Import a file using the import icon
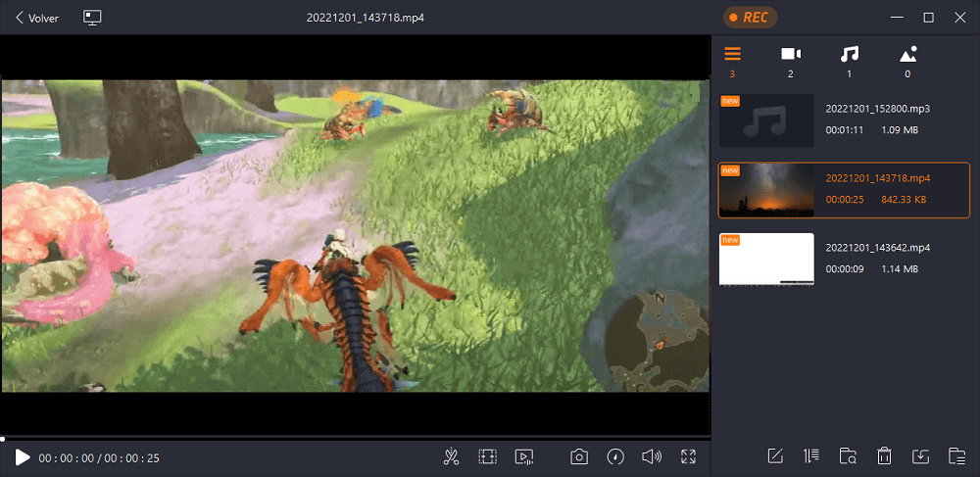 tap(920, 456)
